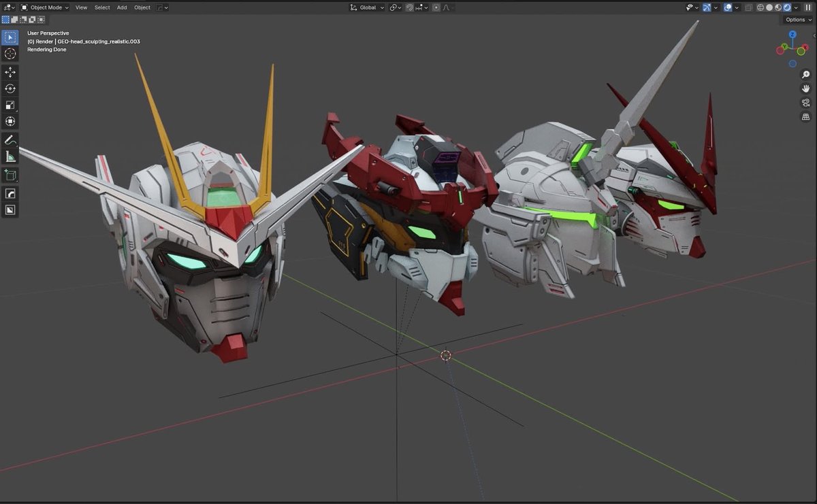Switch to Rendered viewport shading
817x504 pixels.
pos(787,7)
